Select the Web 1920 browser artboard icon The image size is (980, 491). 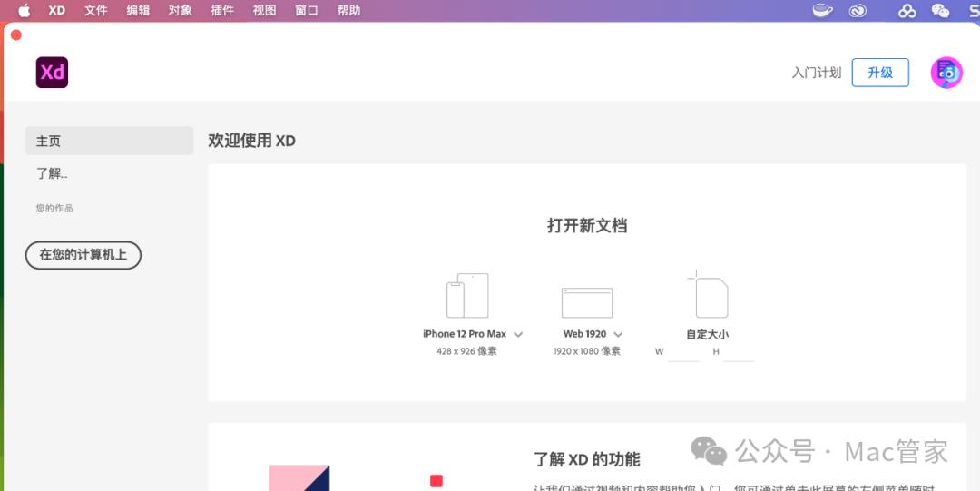pyautogui.click(x=587, y=303)
